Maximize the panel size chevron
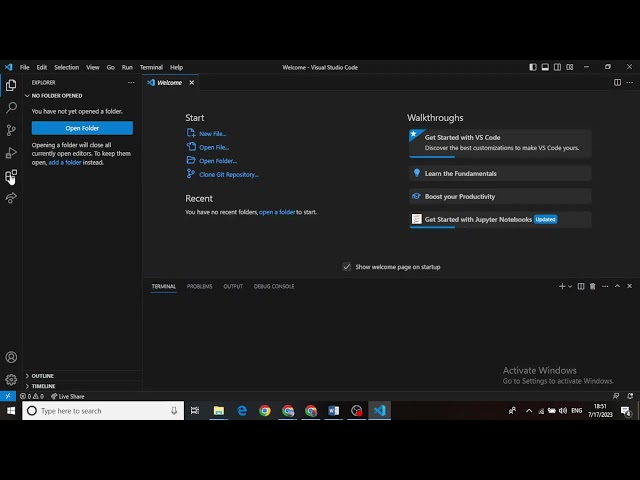 [x=617, y=286]
